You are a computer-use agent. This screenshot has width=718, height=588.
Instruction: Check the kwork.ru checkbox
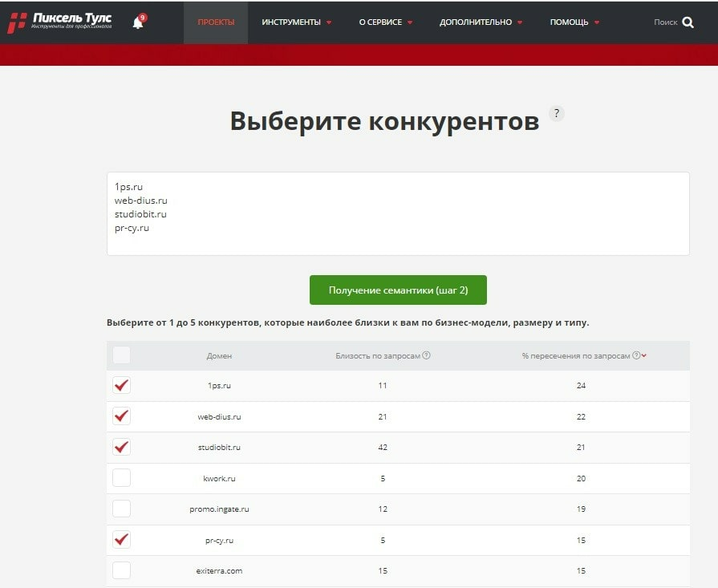[121, 477]
